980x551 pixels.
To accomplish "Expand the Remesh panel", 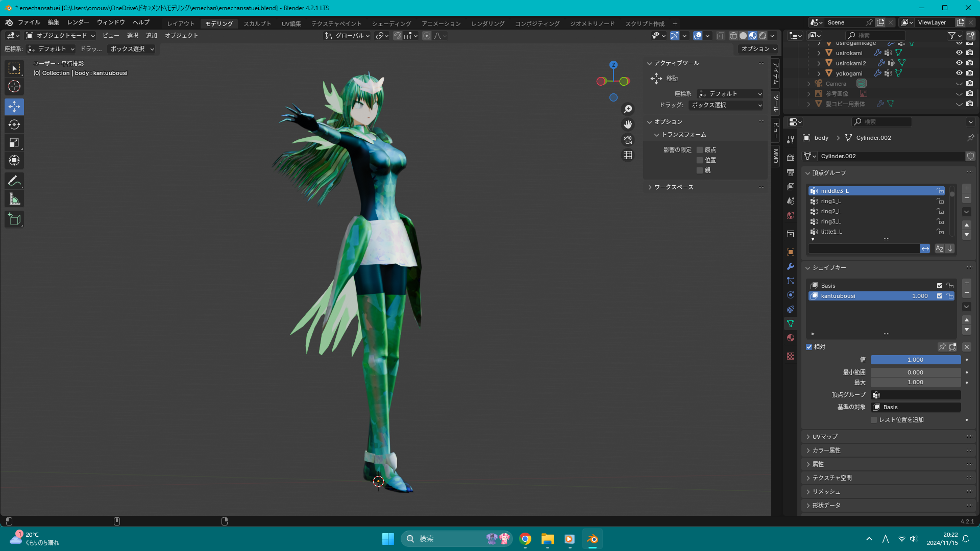I will pos(826,492).
